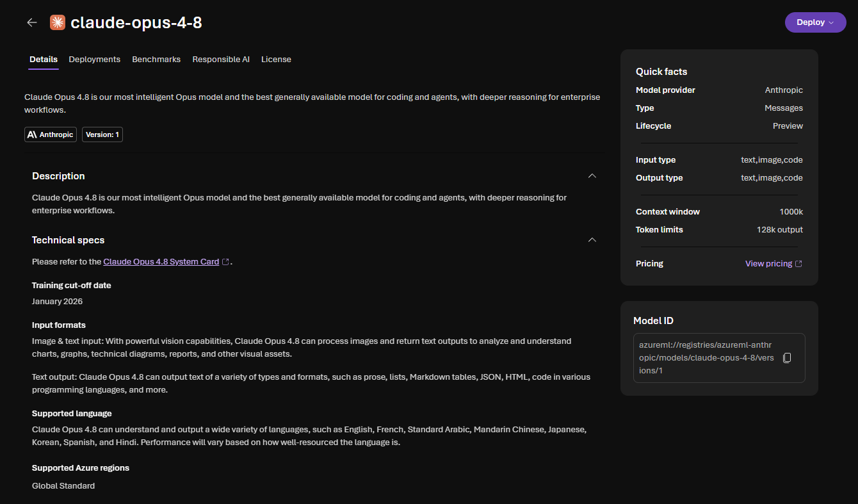Image resolution: width=858 pixels, height=504 pixels.
Task: Click the Output type label
Action: tap(660, 178)
